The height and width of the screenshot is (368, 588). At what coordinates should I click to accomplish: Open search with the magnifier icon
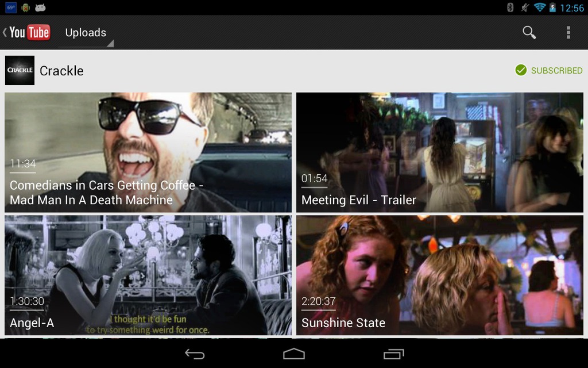529,33
